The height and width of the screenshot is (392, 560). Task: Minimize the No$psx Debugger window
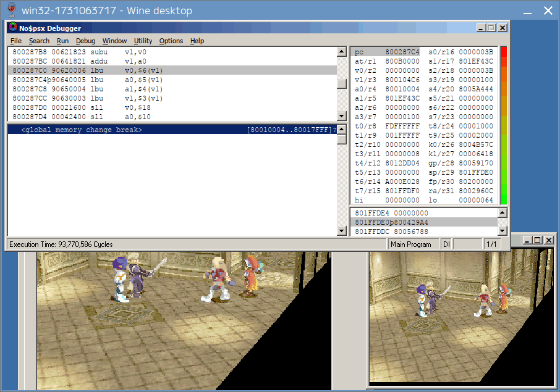(481, 28)
